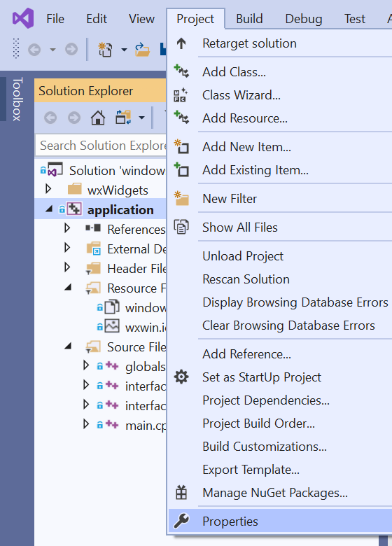This screenshot has height=546, width=392.
Task: Click the Navigate Forward toolbar arrow
Action: pos(71,50)
